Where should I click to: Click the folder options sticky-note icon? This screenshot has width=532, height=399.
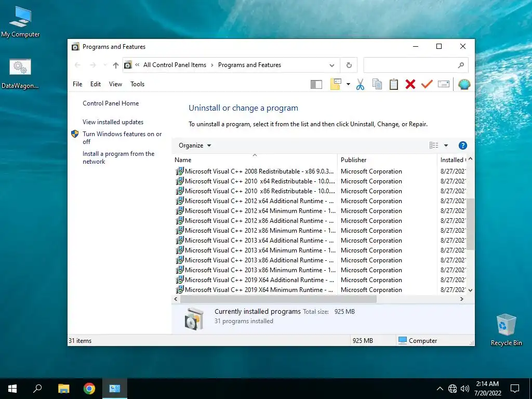tap(336, 84)
